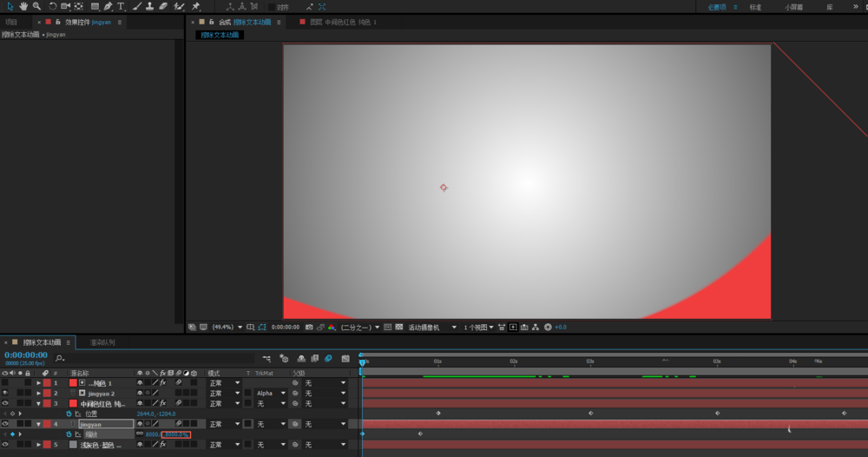Hide layer 5 浅灰色-蓝色 eye toggle
The image size is (868, 457).
pos(5,444)
